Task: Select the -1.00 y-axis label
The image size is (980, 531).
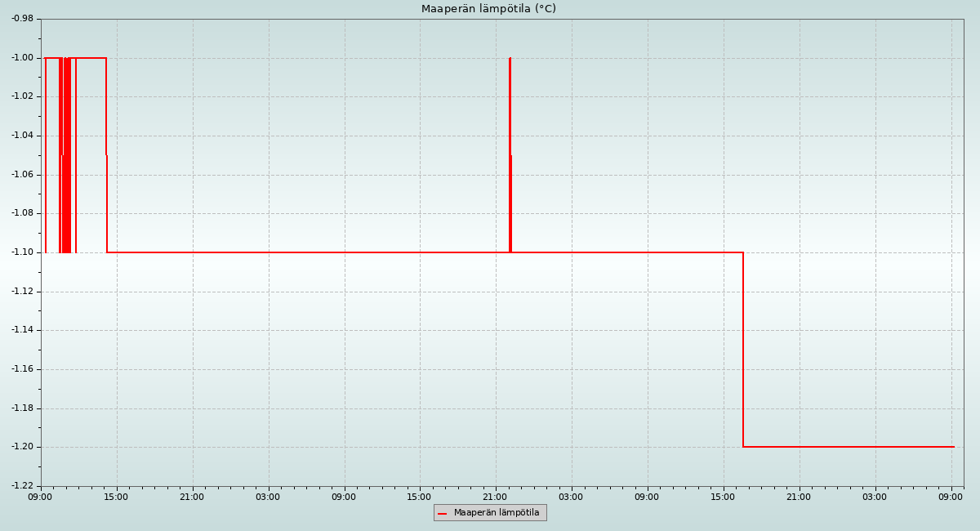Action: pyautogui.click(x=22, y=58)
